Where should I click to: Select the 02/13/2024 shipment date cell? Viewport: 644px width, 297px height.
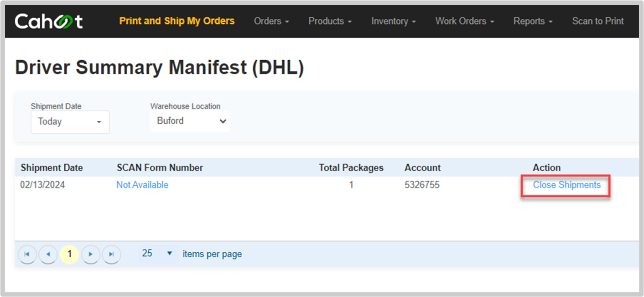42,185
